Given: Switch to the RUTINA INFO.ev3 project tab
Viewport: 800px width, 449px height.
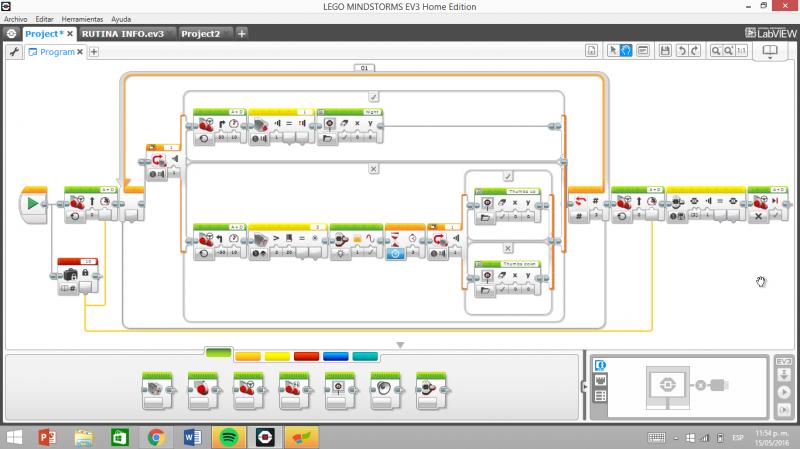Looking at the screenshot, I should pyautogui.click(x=123, y=34).
